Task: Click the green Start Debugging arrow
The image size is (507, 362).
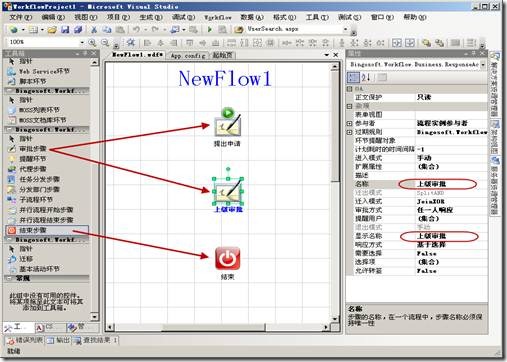Action: point(210,30)
